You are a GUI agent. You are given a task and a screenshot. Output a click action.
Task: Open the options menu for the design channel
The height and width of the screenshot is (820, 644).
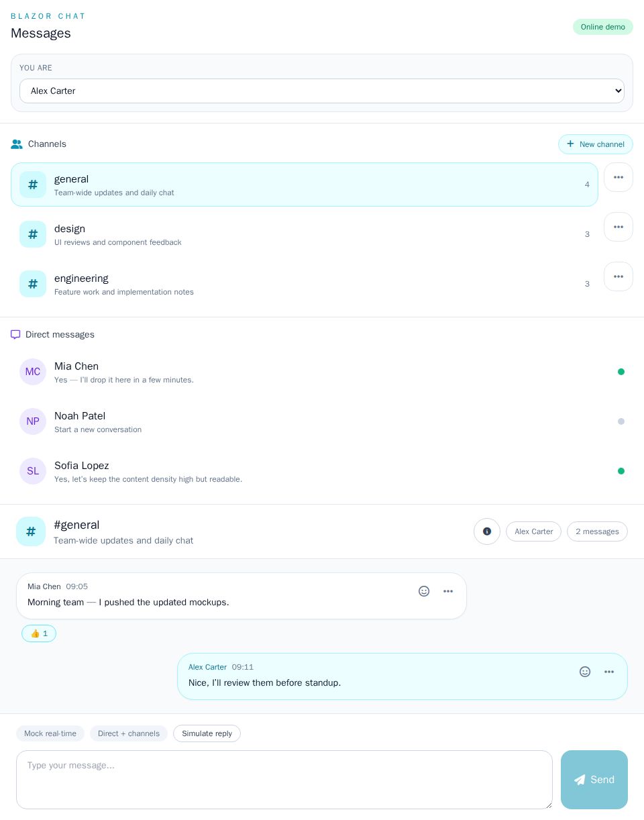pyautogui.click(x=618, y=227)
